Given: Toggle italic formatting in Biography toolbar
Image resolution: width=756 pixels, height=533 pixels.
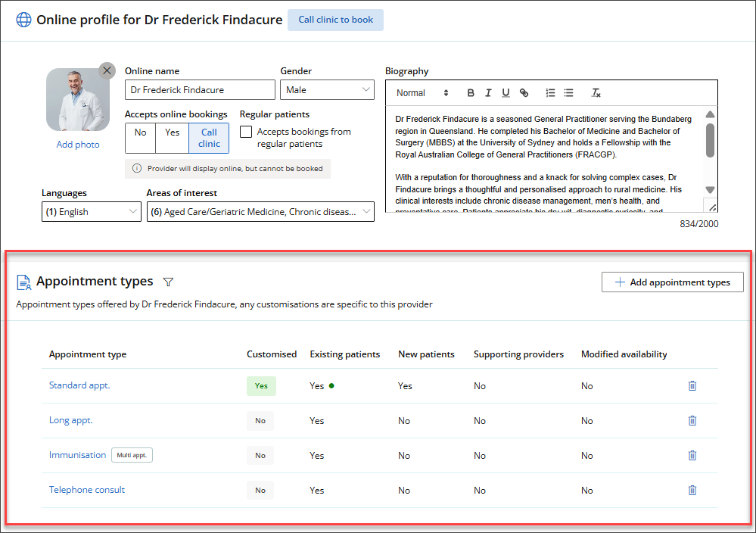Looking at the screenshot, I should [488, 93].
